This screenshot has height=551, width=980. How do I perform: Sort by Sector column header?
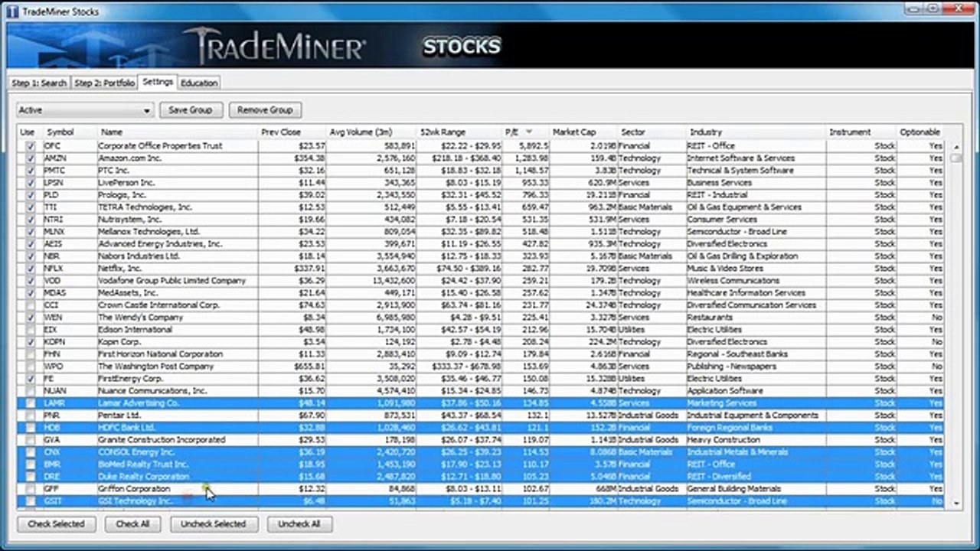point(652,132)
